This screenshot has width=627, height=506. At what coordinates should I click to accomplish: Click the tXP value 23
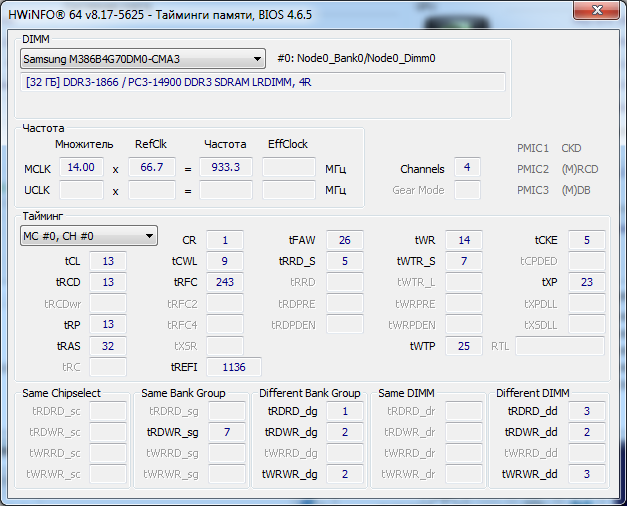click(x=587, y=282)
